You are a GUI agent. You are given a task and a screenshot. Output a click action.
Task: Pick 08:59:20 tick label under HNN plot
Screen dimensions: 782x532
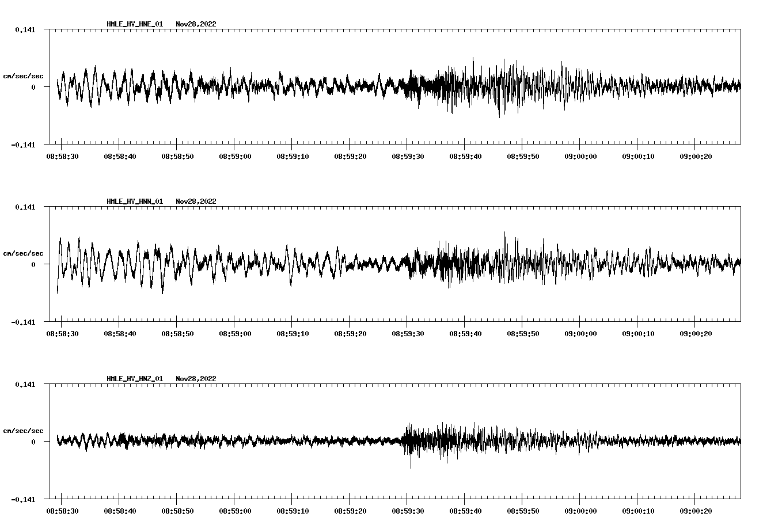350,333
